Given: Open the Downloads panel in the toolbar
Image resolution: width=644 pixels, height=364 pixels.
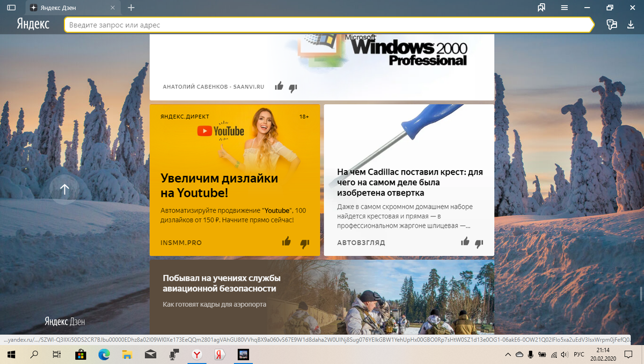Looking at the screenshot, I should pyautogui.click(x=631, y=25).
